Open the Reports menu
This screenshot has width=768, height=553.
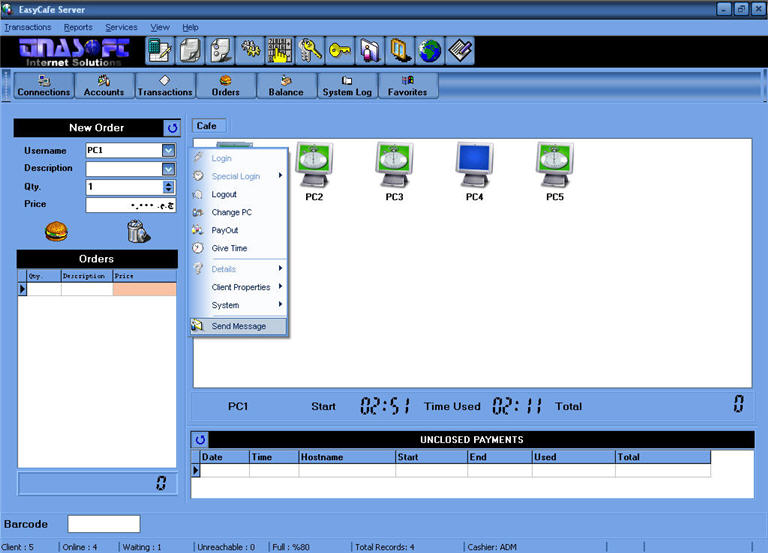(78, 27)
